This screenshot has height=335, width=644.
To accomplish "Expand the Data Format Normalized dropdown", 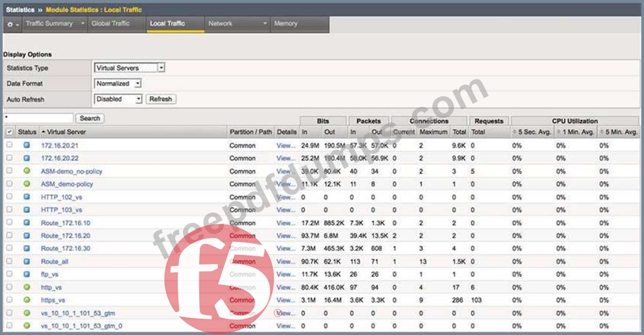I will pyautogui.click(x=118, y=83).
